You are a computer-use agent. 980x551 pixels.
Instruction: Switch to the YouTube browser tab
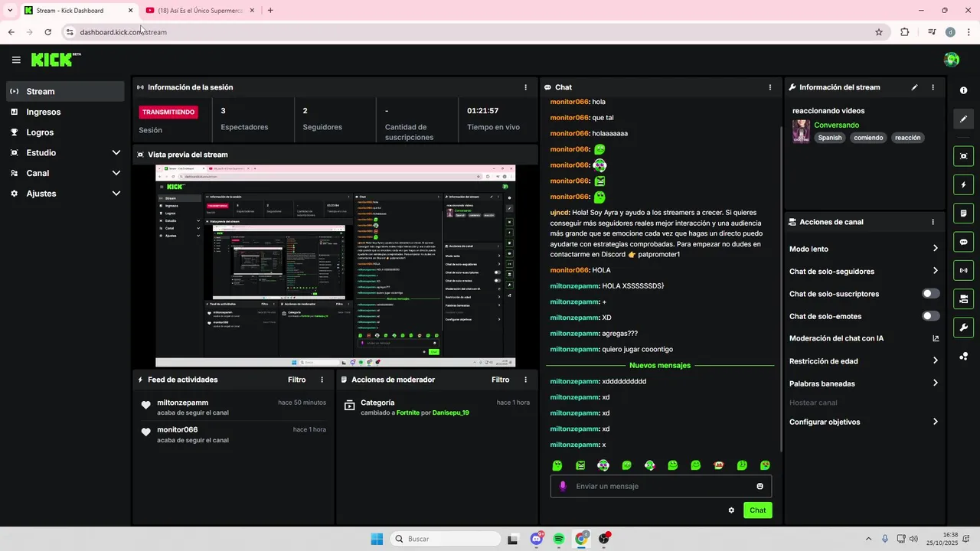coord(200,11)
